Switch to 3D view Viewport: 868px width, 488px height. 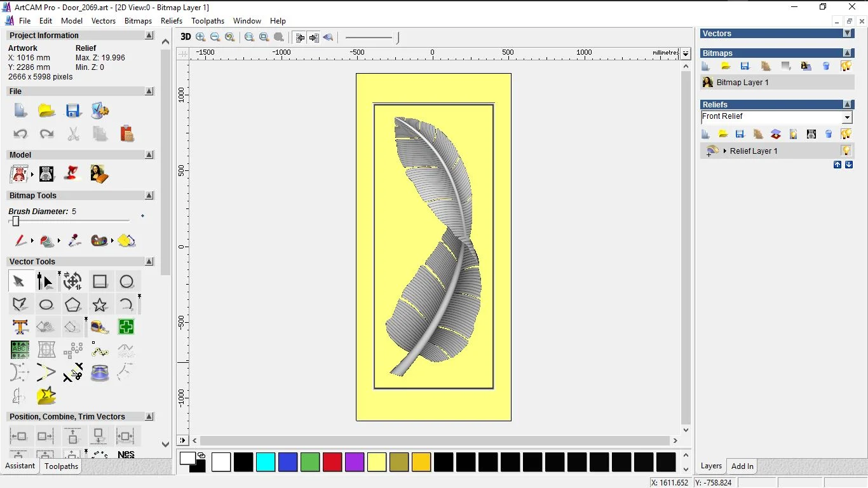coord(186,37)
